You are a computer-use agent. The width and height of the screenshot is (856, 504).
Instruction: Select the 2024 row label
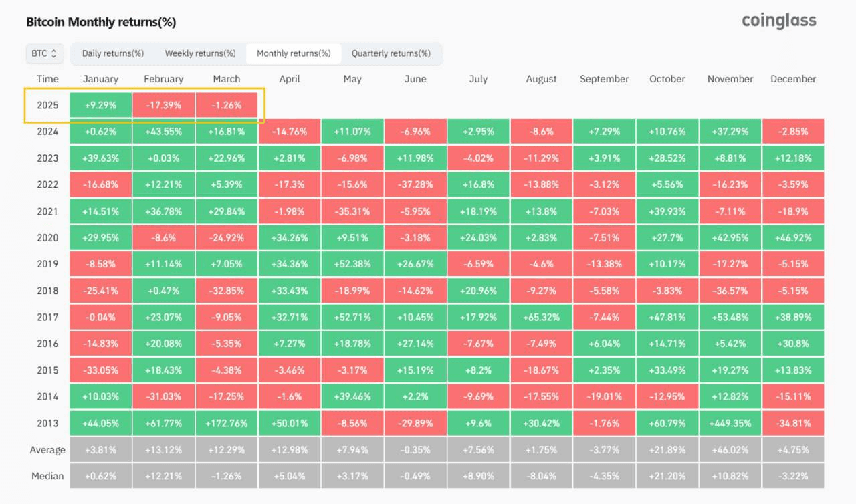pyautogui.click(x=47, y=132)
